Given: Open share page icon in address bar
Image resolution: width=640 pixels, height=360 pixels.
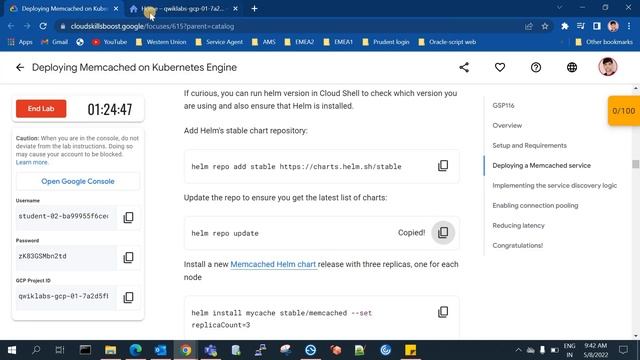Looking at the screenshot, I should [529, 26].
